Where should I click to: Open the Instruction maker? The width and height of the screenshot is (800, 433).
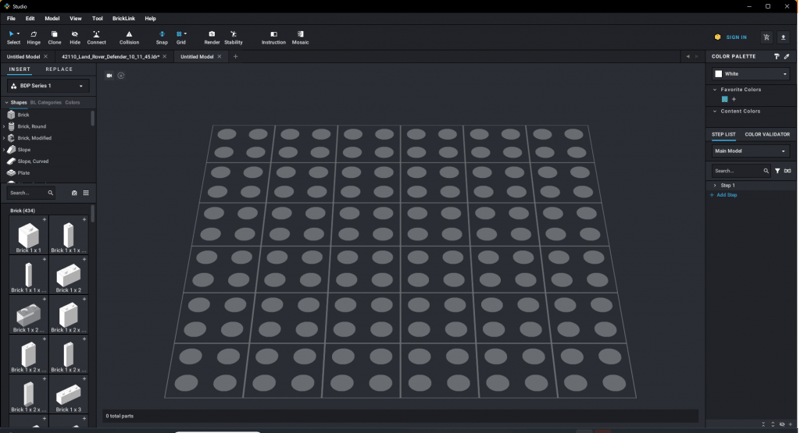(273, 37)
